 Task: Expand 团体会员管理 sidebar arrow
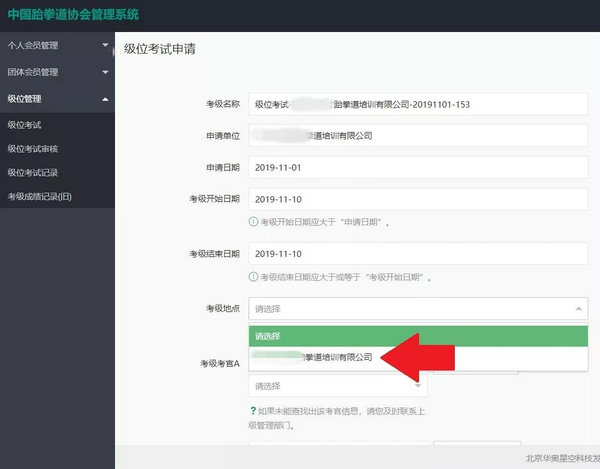click(105, 72)
